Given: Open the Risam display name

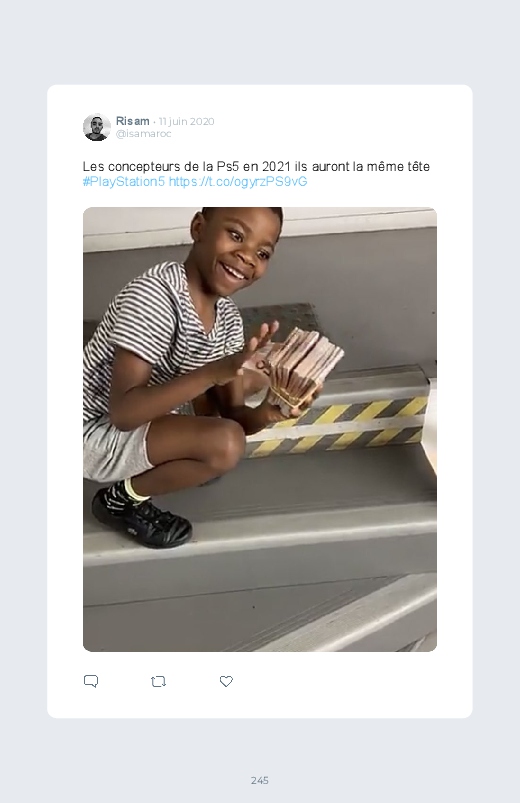Looking at the screenshot, I should [133, 121].
